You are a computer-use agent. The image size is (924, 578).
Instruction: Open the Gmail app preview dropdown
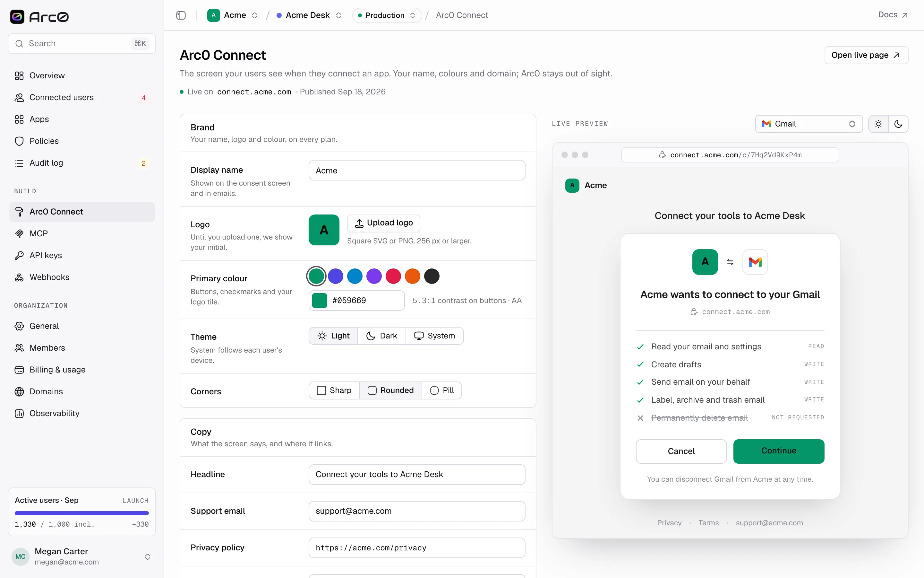click(809, 124)
